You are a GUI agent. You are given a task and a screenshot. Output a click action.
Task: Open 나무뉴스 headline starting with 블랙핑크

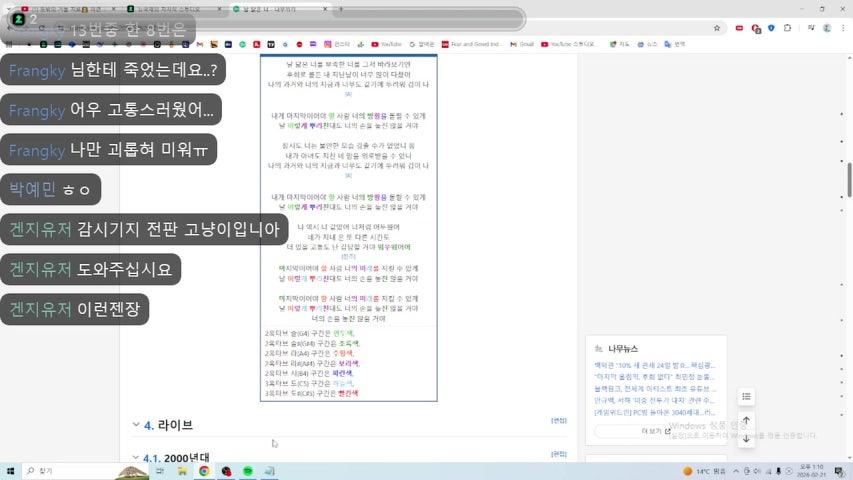[x=655, y=389]
